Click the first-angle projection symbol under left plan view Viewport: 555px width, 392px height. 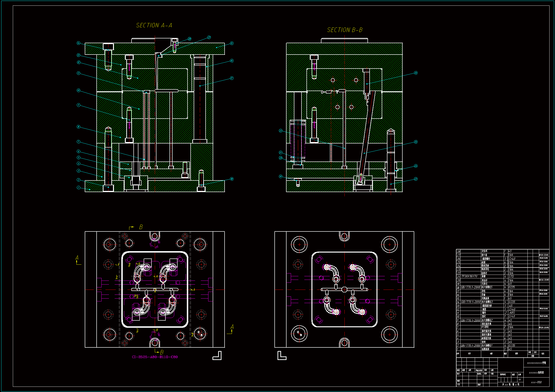click(x=217, y=355)
